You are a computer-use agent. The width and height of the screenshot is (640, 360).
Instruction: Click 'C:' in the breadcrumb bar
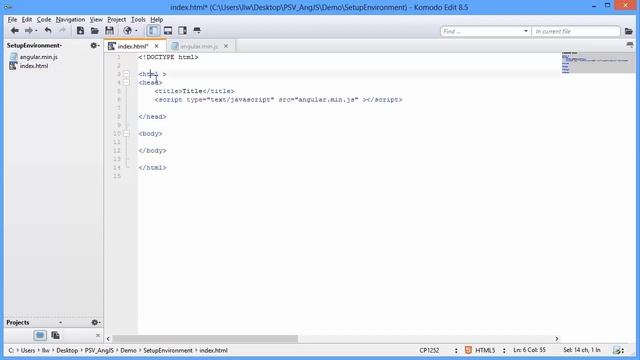click(11, 350)
